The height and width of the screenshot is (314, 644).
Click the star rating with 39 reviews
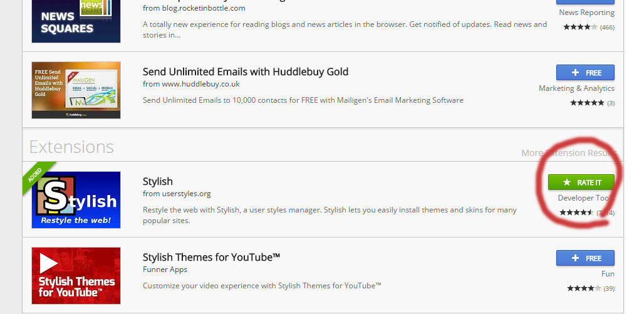click(x=591, y=288)
